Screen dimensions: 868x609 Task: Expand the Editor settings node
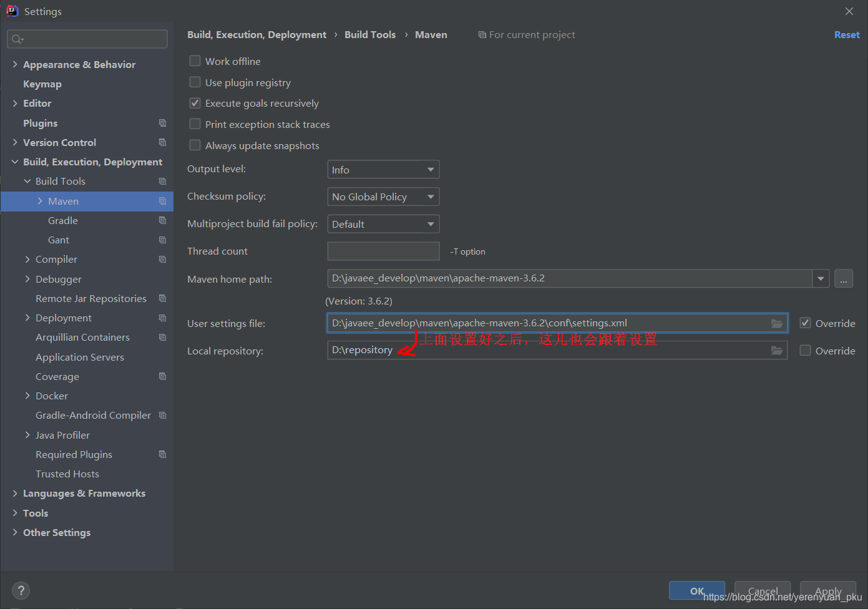point(15,103)
